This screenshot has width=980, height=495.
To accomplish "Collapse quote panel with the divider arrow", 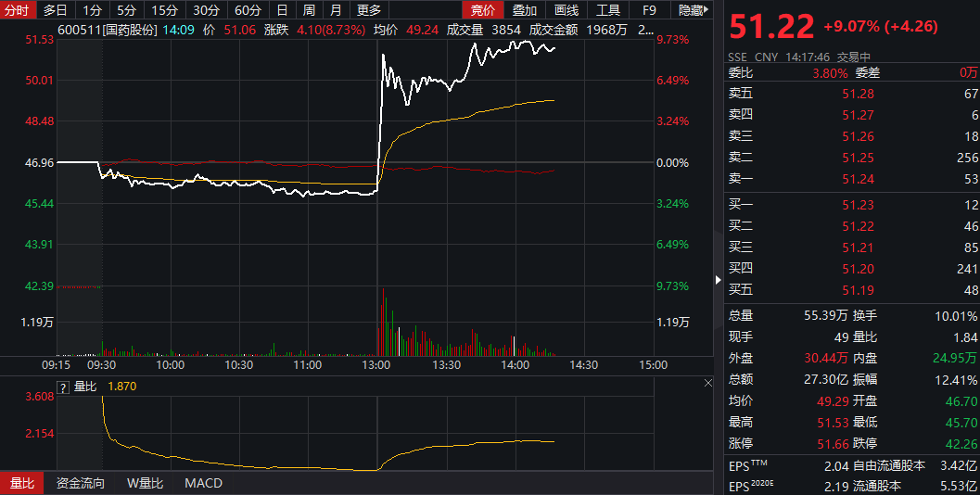I will point(719,280).
